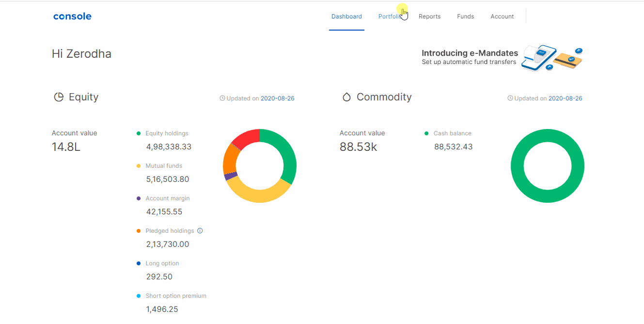The image size is (644, 324).
Task: Click the Pledged holdings info icon
Action: point(200,231)
